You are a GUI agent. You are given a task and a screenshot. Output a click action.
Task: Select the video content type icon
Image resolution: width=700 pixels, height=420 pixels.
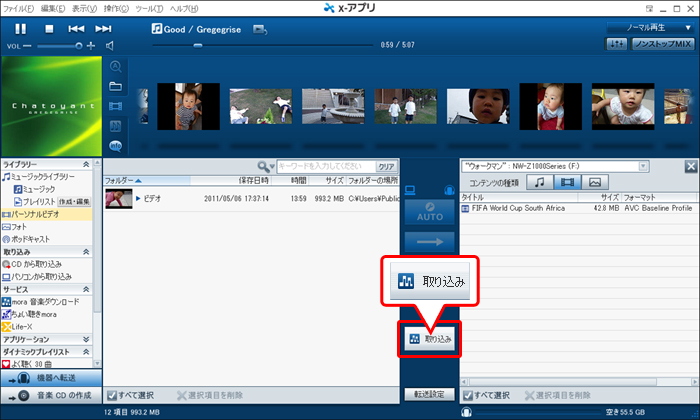pos(568,182)
